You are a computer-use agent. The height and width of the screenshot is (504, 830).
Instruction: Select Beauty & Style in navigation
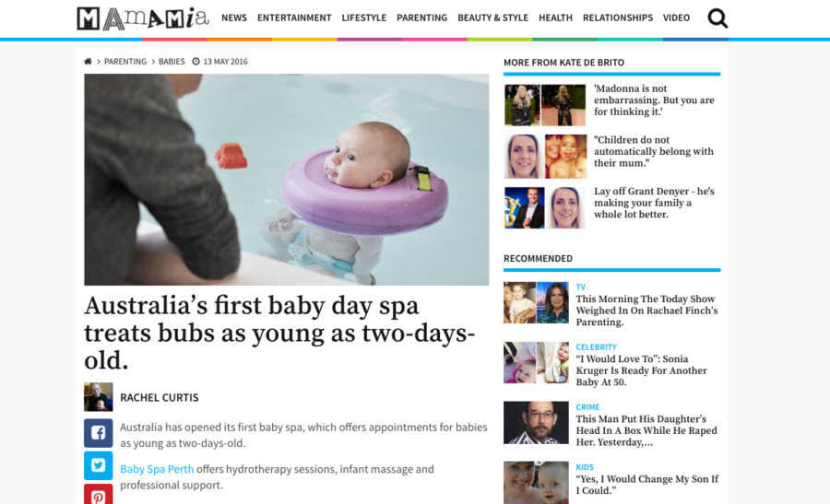492,18
